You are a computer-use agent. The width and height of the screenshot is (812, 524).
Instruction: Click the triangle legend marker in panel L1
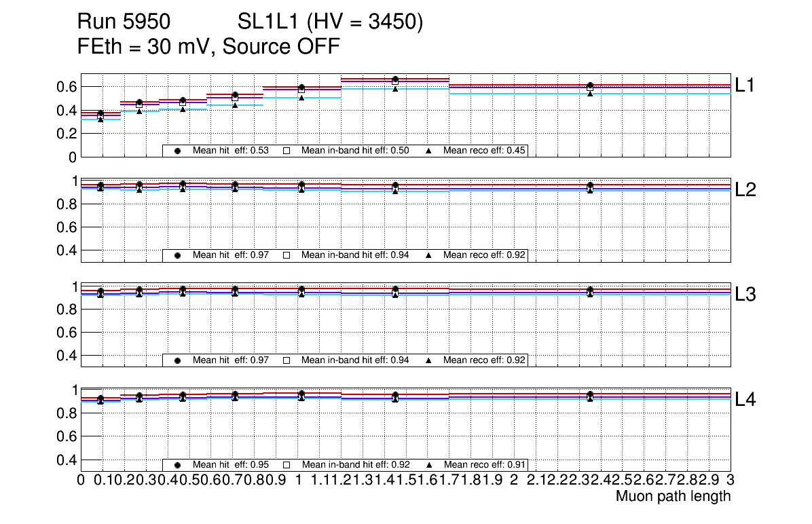click(428, 151)
